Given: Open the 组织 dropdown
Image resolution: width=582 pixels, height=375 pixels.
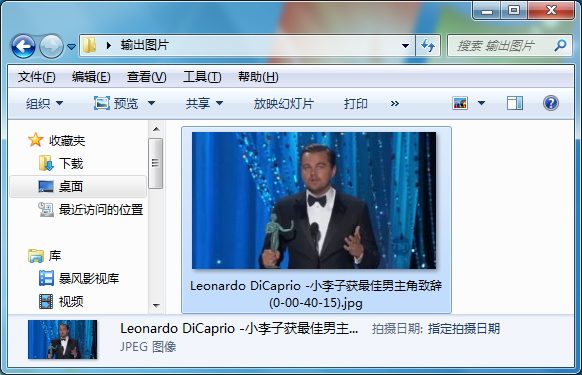Looking at the screenshot, I should [44, 103].
